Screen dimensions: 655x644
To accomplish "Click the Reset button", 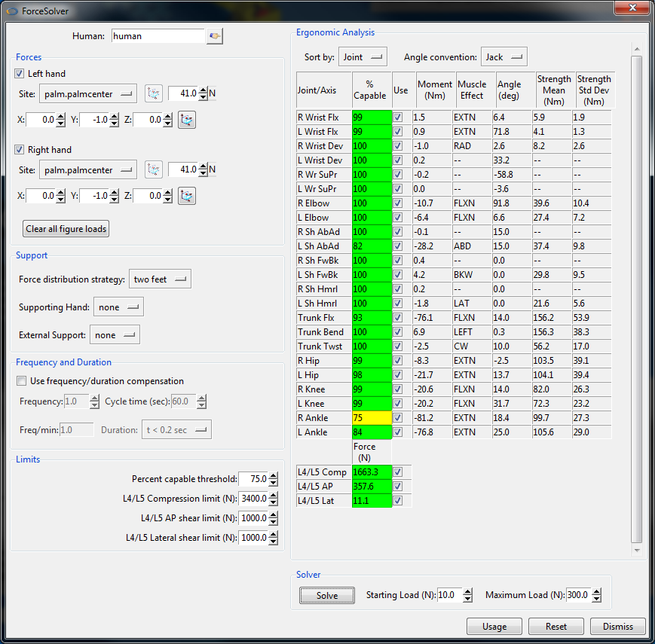I will 556,627.
